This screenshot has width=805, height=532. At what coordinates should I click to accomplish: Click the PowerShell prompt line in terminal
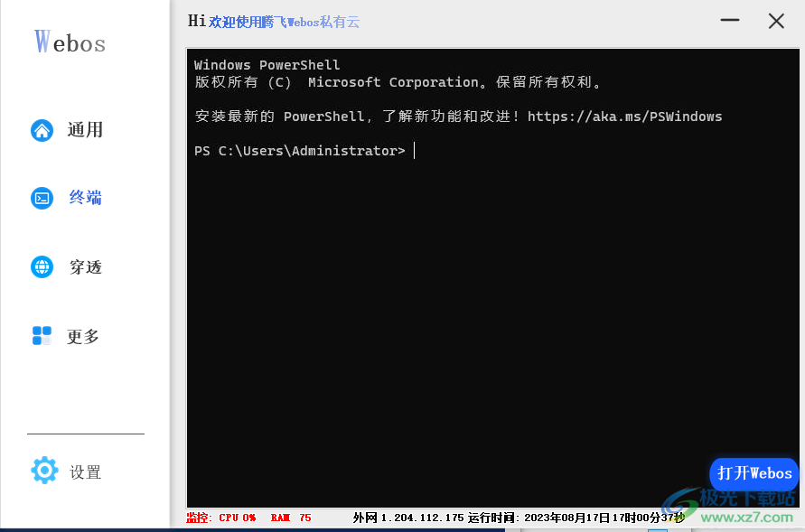pos(304,151)
